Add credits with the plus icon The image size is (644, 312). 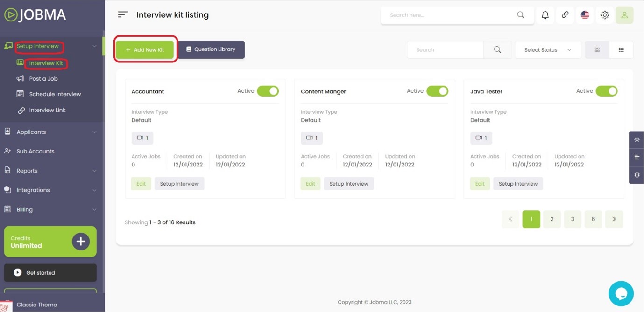click(x=81, y=242)
